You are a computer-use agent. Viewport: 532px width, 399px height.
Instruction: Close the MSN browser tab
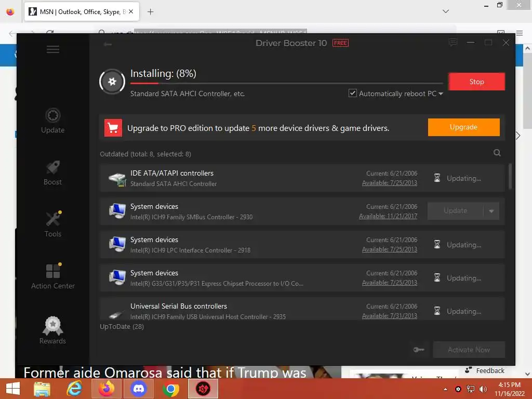point(131,11)
